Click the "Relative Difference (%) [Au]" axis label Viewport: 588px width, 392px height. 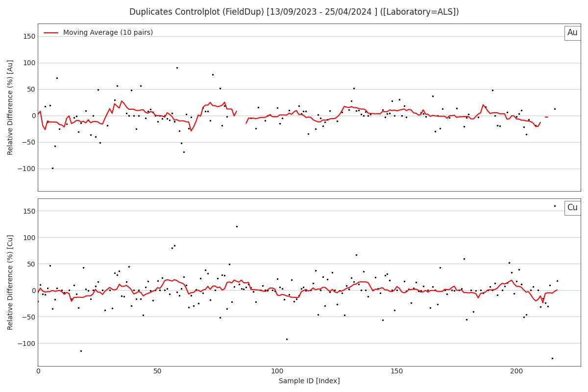(x=10, y=107)
